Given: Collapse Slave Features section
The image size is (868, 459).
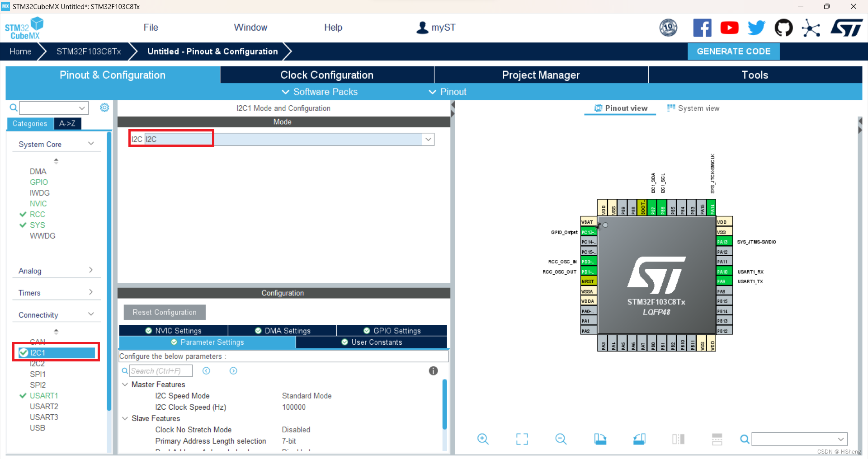Looking at the screenshot, I should pos(125,418).
